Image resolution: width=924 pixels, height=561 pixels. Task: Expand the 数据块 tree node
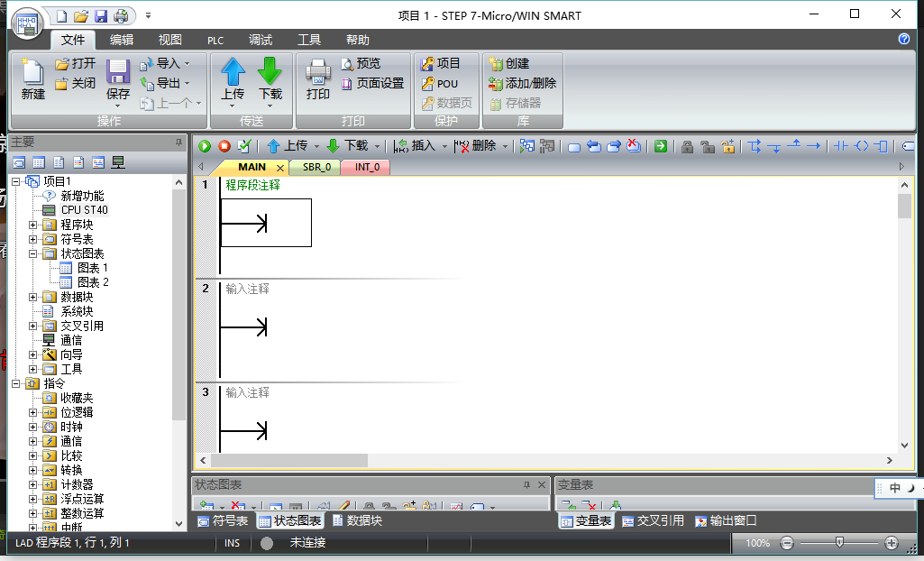(x=33, y=297)
